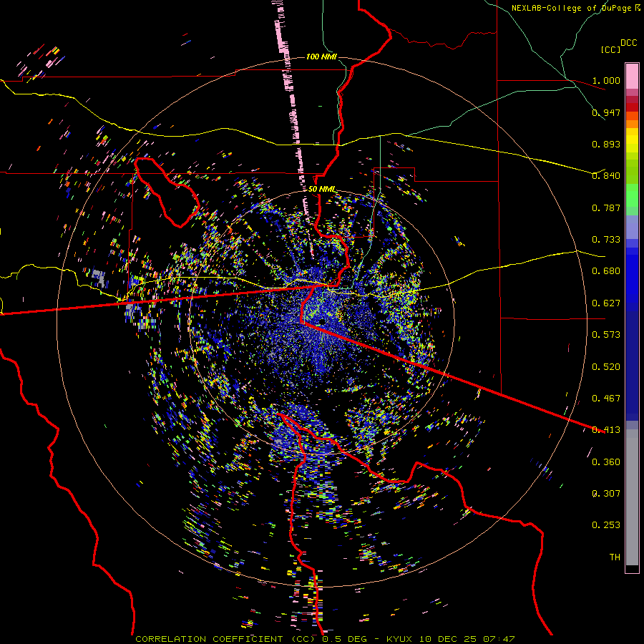Click the 10 DEC 25 date in the caption
This screenshot has height=644, width=644.
pyautogui.click(x=448, y=639)
